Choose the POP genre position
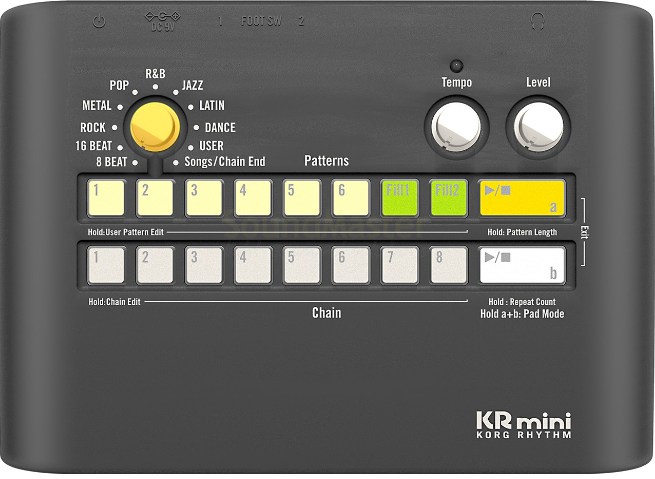This screenshot has width=655, height=479. (x=119, y=86)
